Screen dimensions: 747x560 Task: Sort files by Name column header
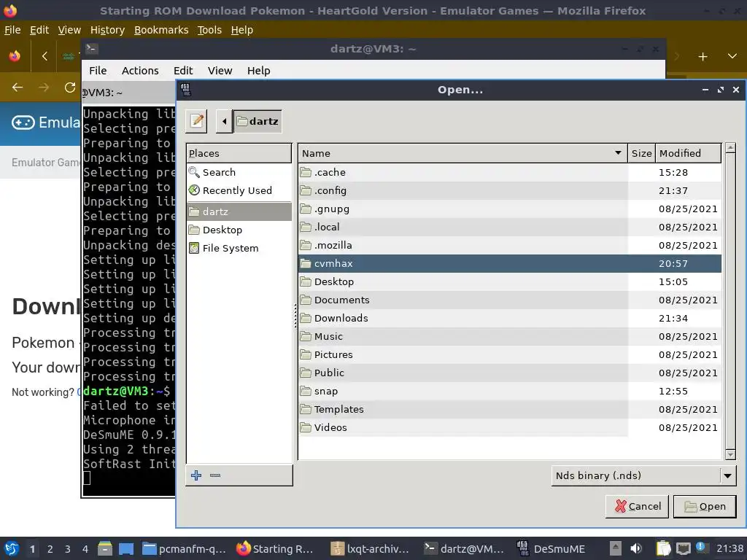[462, 153]
